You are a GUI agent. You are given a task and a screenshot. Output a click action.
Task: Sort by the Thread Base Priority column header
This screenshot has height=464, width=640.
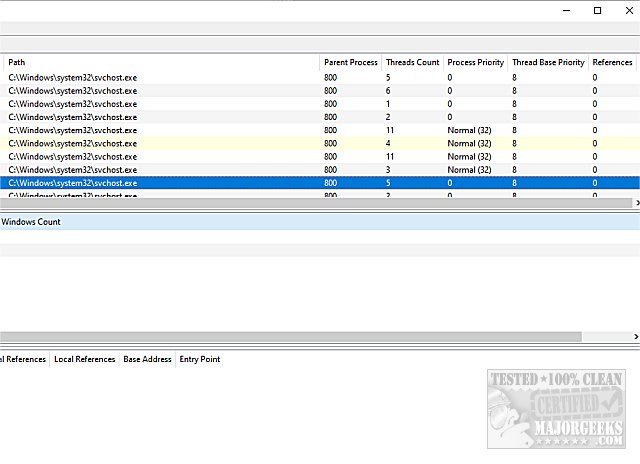pos(548,62)
